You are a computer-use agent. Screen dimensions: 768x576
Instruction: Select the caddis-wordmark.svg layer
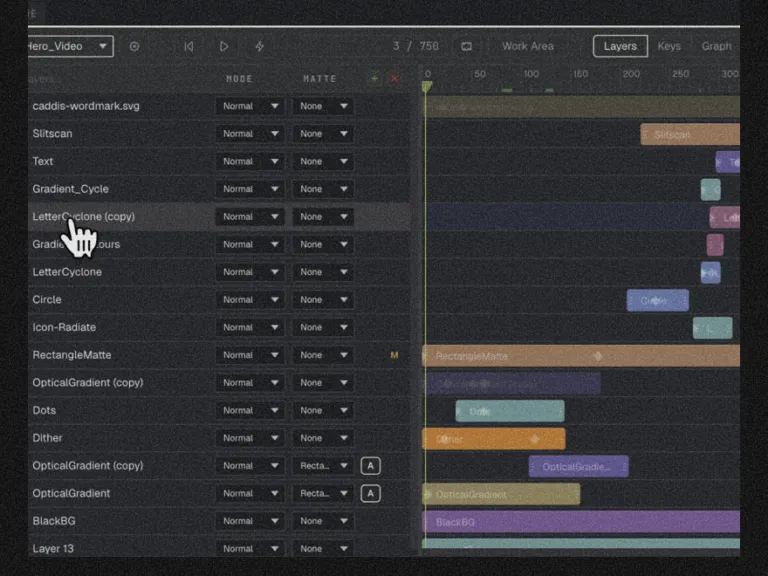(86, 106)
